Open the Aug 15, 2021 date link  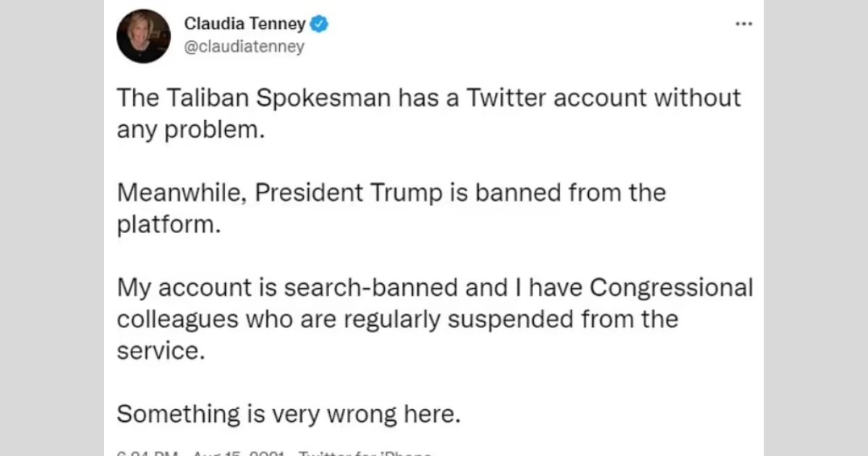[x=240, y=453]
